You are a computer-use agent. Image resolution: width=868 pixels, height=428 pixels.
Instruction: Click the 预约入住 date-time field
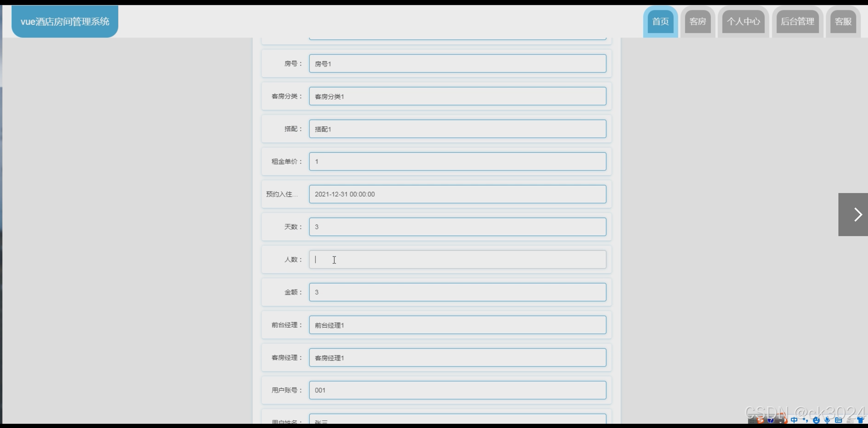tap(457, 194)
